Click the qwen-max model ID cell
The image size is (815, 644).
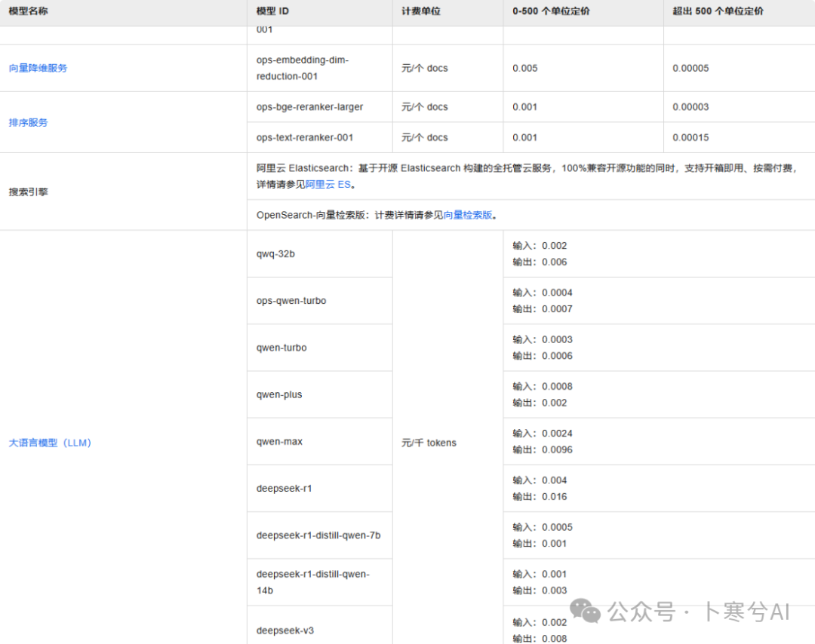coord(279,441)
